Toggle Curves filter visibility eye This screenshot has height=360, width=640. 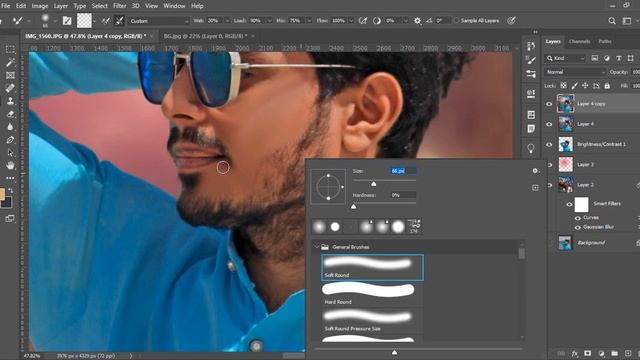click(x=578, y=218)
